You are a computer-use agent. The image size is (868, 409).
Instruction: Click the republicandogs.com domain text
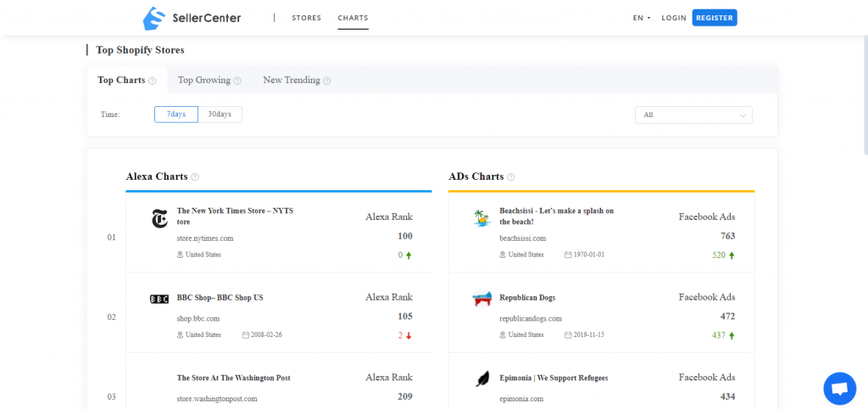(x=531, y=319)
